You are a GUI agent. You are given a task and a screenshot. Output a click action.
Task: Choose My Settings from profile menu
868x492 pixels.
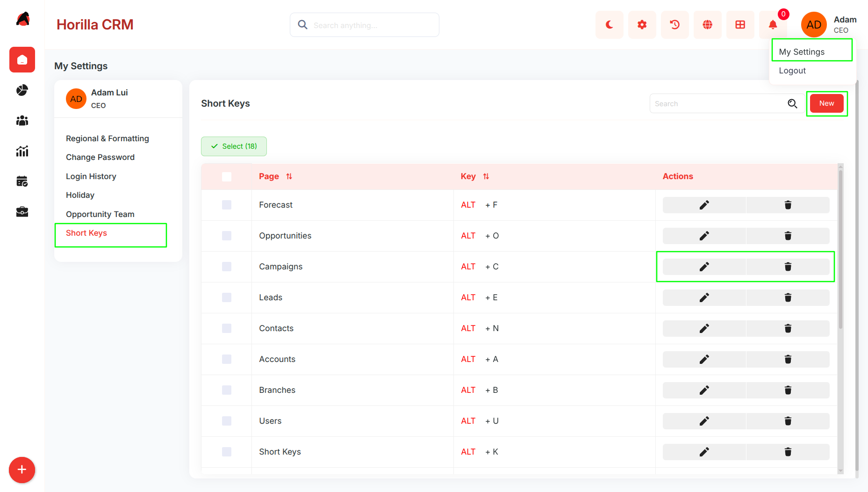[802, 52]
